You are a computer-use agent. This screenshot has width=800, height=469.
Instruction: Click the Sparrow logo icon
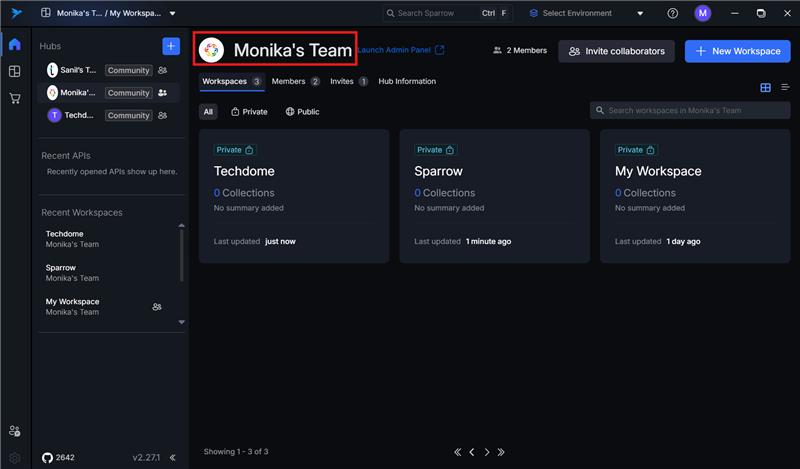[x=16, y=13]
